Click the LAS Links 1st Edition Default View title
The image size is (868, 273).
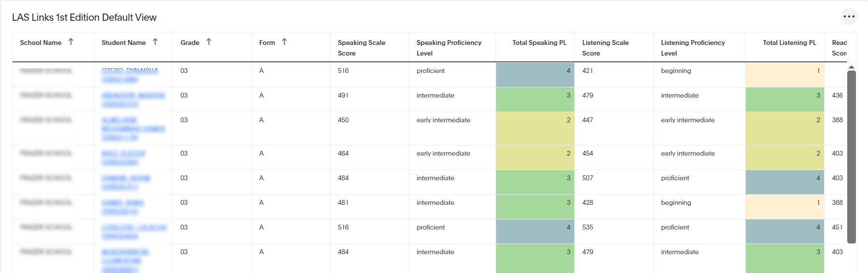pos(84,17)
